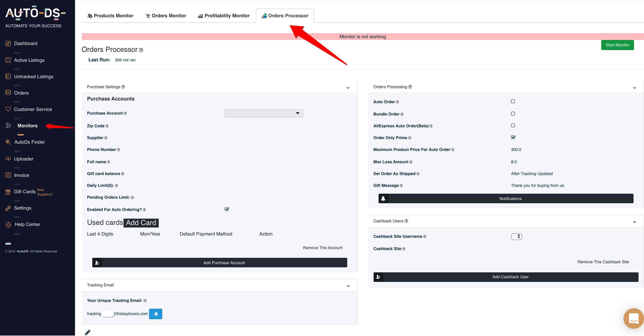Collapse the Cashback Users panel
The width and height of the screenshot is (644, 336).
(x=634, y=222)
